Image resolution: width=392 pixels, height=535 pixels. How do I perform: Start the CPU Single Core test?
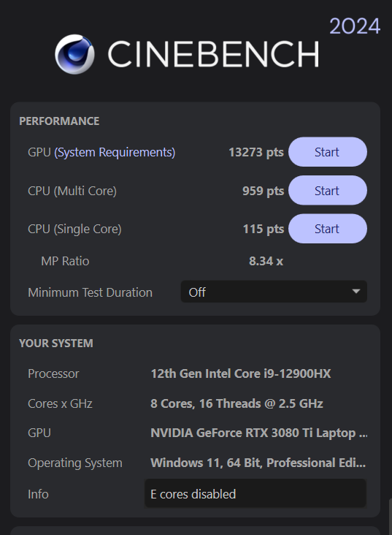coord(328,229)
